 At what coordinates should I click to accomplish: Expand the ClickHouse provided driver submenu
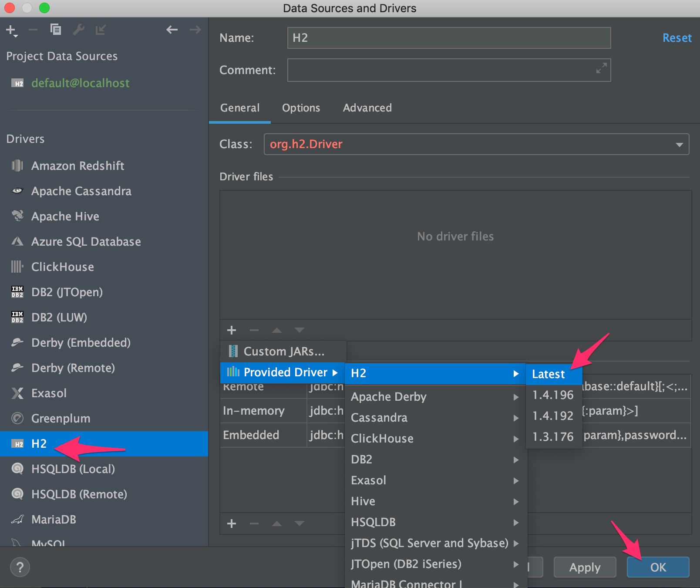click(436, 439)
